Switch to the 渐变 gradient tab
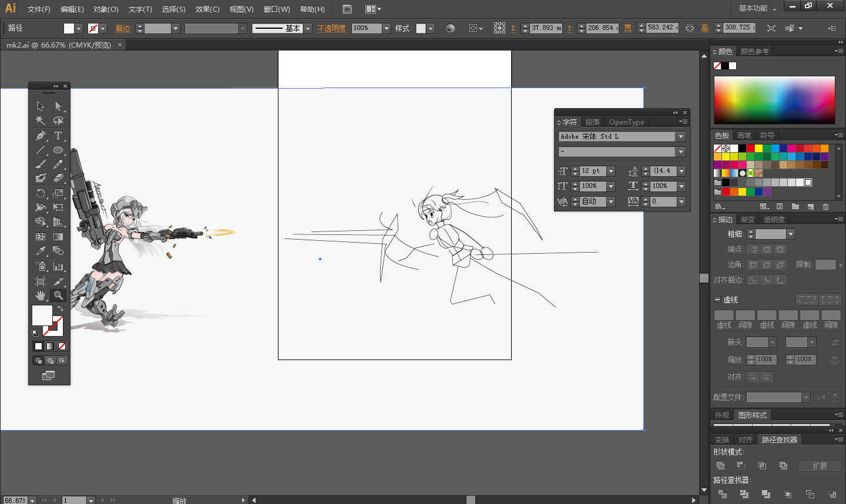This screenshot has width=846, height=504. point(747,220)
